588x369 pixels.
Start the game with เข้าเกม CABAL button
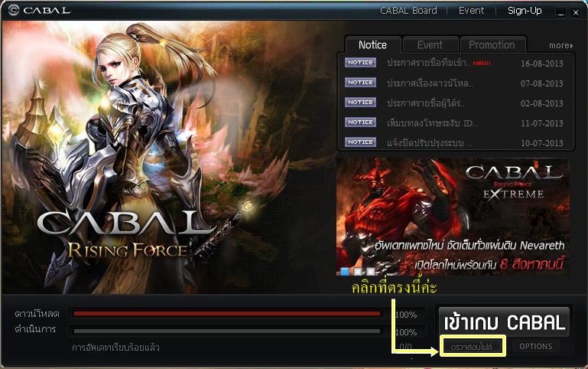[504, 322]
